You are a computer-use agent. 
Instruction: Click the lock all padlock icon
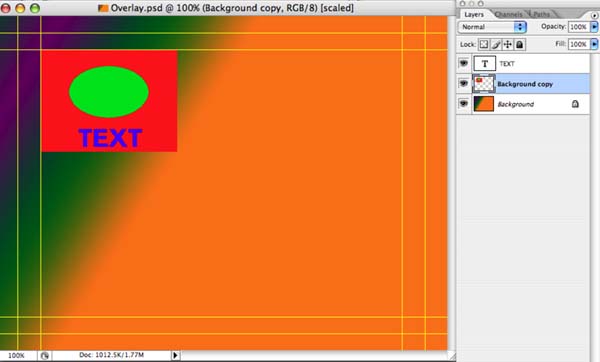[520, 44]
